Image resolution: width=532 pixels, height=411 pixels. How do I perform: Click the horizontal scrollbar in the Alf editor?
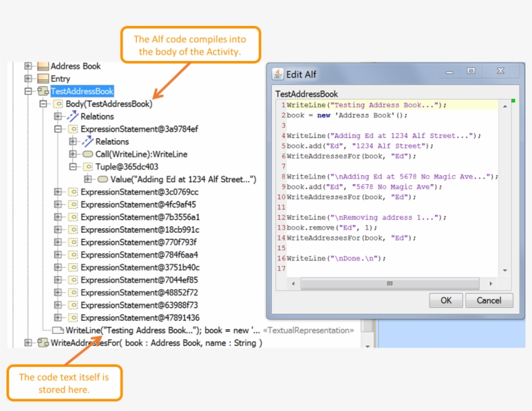coord(389,284)
